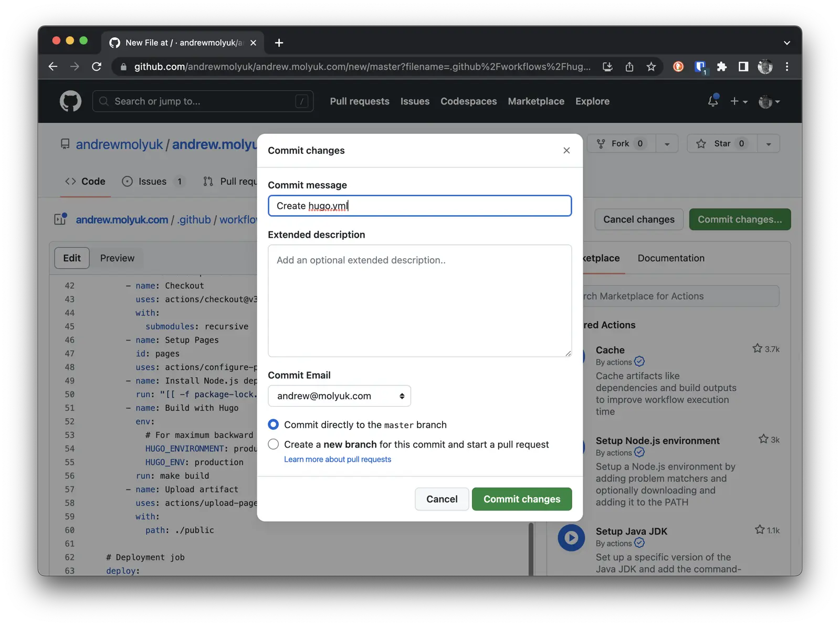Image resolution: width=840 pixels, height=626 pixels.
Task: Click the repository book icon beside andrewmolyuk
Action: click(x=65, y=144)
